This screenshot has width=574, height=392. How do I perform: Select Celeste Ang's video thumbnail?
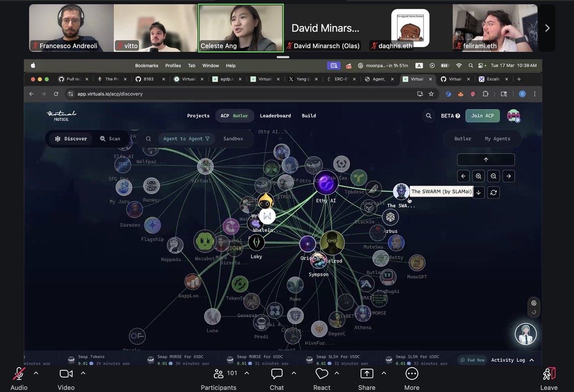[x=241, y=28]
